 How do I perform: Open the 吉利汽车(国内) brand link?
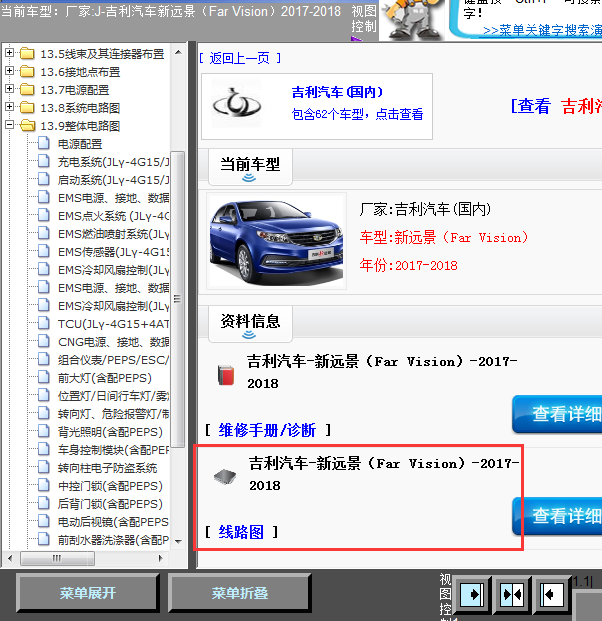337,92
